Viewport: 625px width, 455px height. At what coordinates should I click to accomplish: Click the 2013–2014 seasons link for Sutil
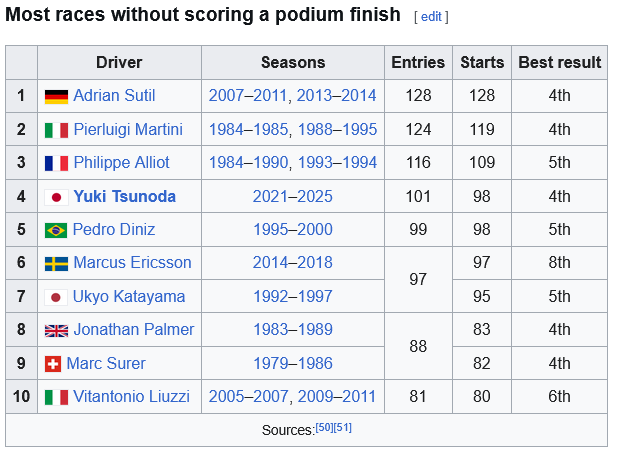click(x=336, y=96)
